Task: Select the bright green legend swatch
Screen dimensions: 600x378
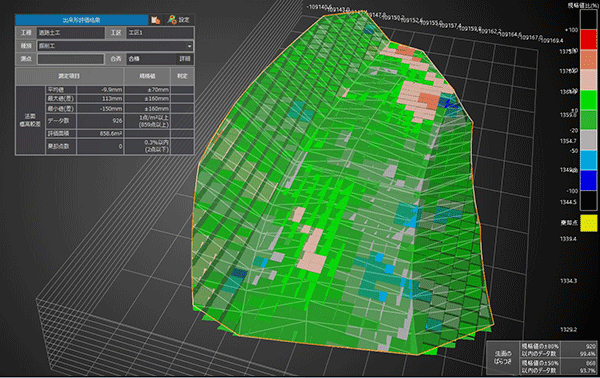Action: point(589,100)
